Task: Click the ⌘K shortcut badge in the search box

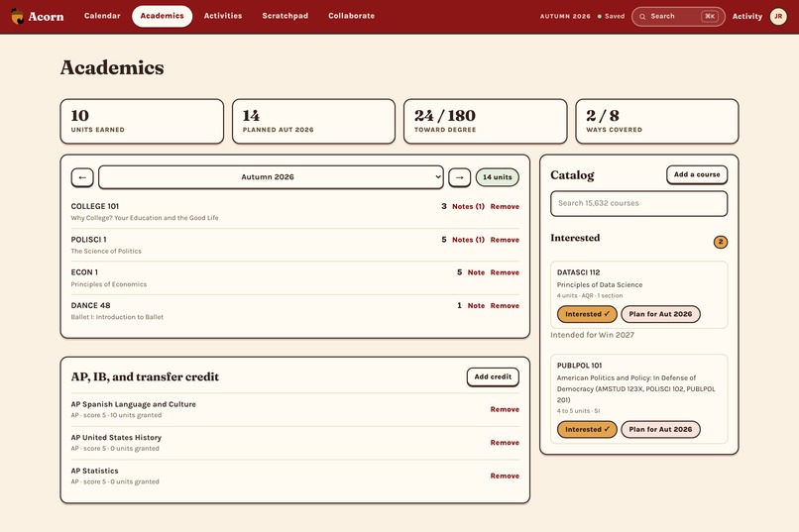Action: [x=710, y=16]
